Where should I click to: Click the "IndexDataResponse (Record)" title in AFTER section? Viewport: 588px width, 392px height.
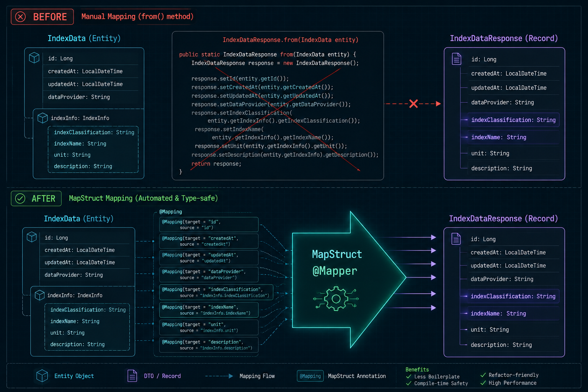click(x=503, y=219)
